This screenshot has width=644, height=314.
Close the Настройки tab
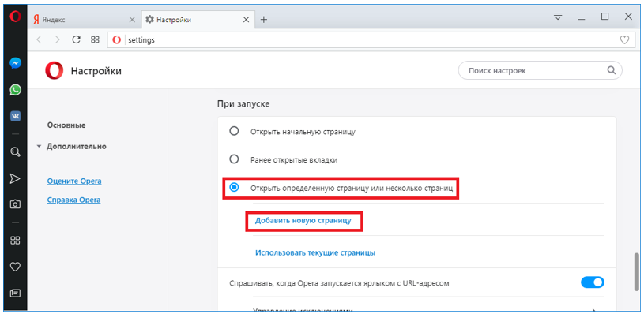(246, 19)
